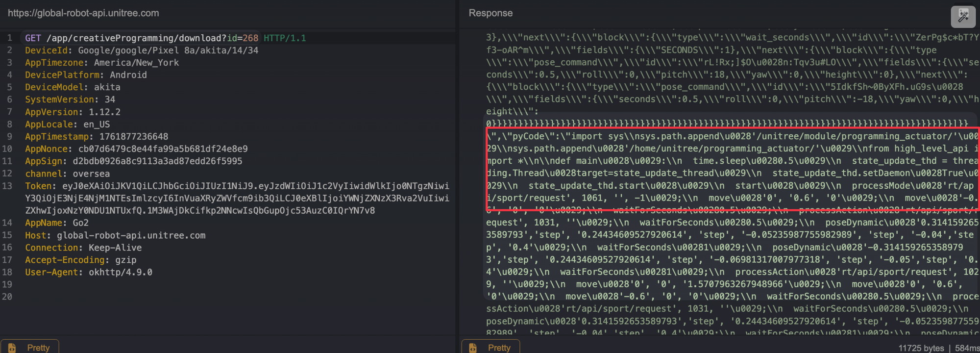Click the URL https://global-robot-api.unitree.com
Viewport: 980px width, 353px height.
[x=83, y=13]
